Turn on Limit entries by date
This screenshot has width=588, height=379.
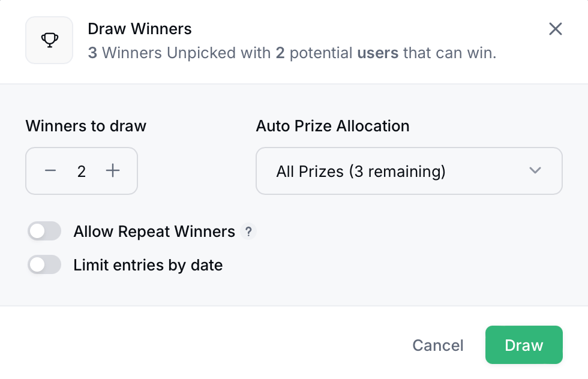pyautogui.click(x=44, y=264)
